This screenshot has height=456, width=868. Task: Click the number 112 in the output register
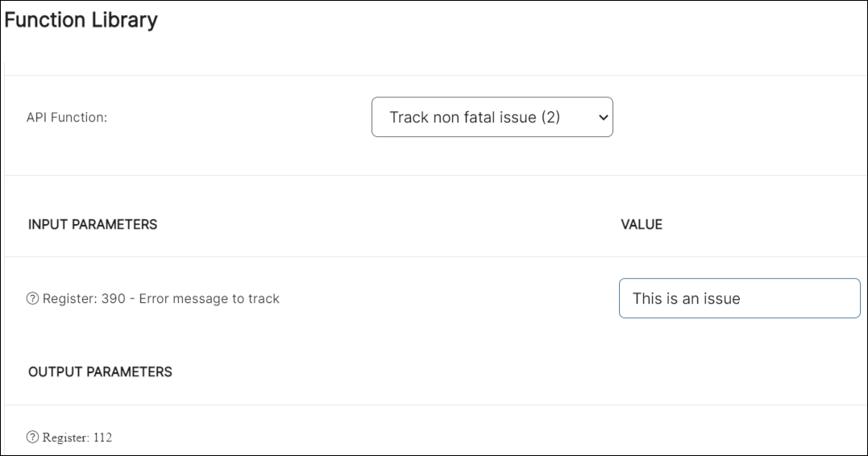pyautogui.click(x=101, y=437)
